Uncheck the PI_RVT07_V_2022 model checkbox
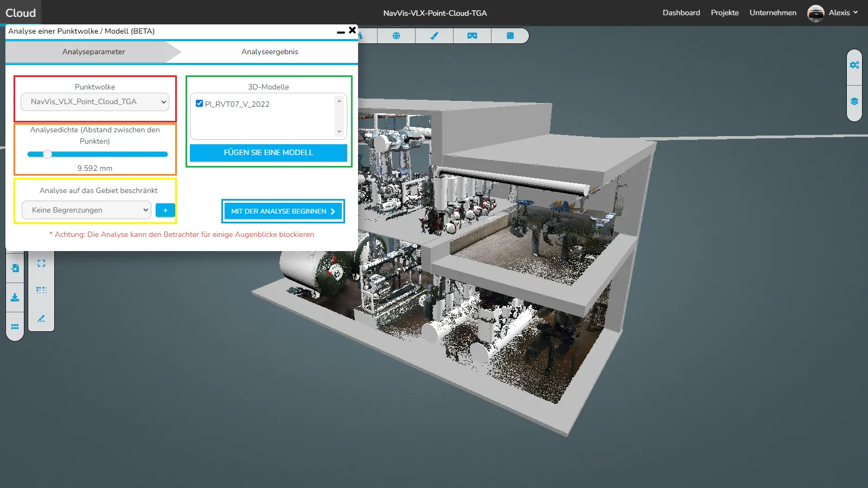This screenshot has width=868, height=488. tap(199, 104)
